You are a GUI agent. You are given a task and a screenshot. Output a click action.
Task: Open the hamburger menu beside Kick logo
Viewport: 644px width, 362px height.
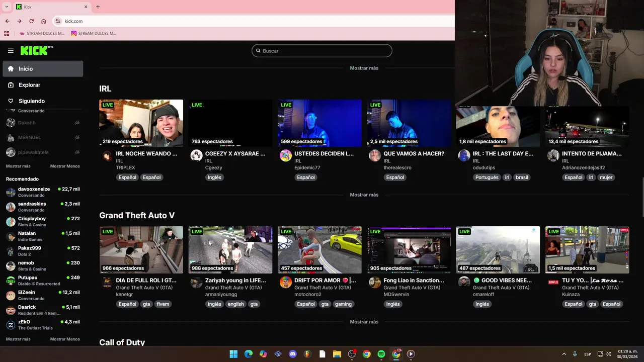tap(11, 51)
